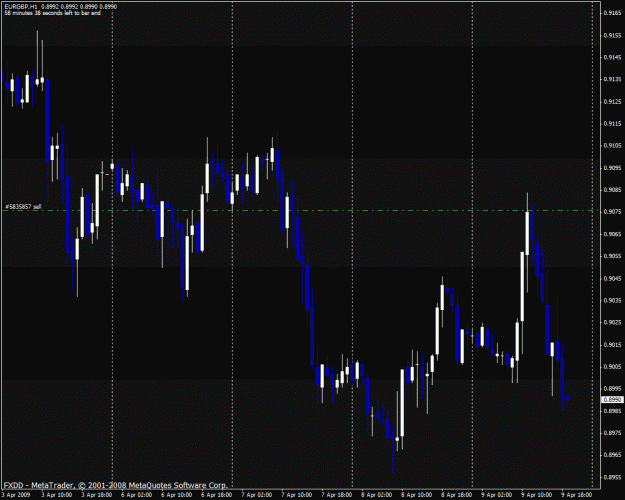Image resolution: width=625 pixels, height=500 pixels.
Task: Click the 0.9125 price axis label
Action: tap(612, 102)
